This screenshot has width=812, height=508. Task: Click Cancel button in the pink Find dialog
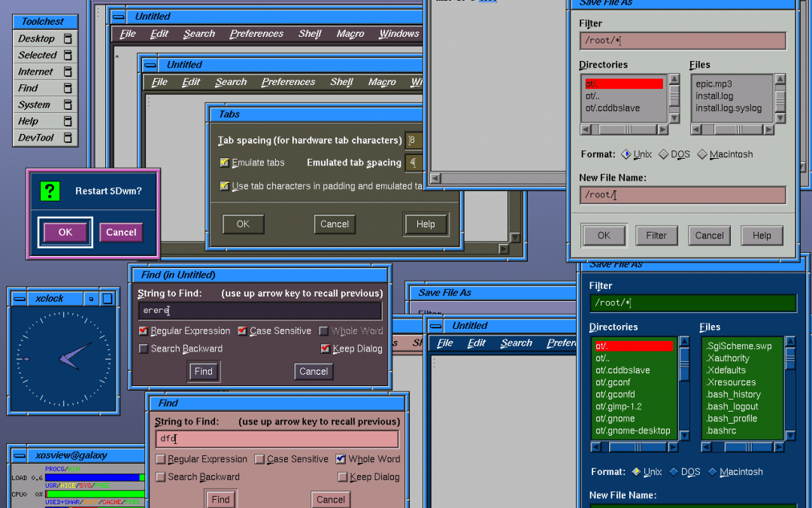click(x=330, y=500)
